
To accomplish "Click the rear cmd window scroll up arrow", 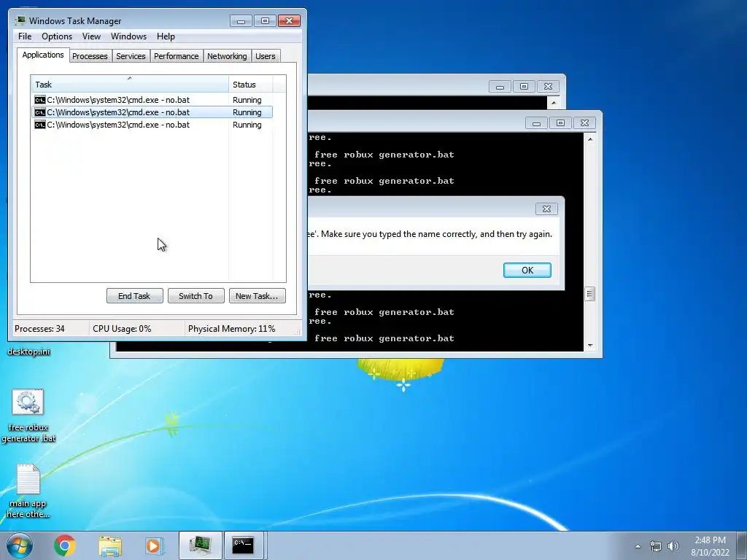I will coord(554,102).
